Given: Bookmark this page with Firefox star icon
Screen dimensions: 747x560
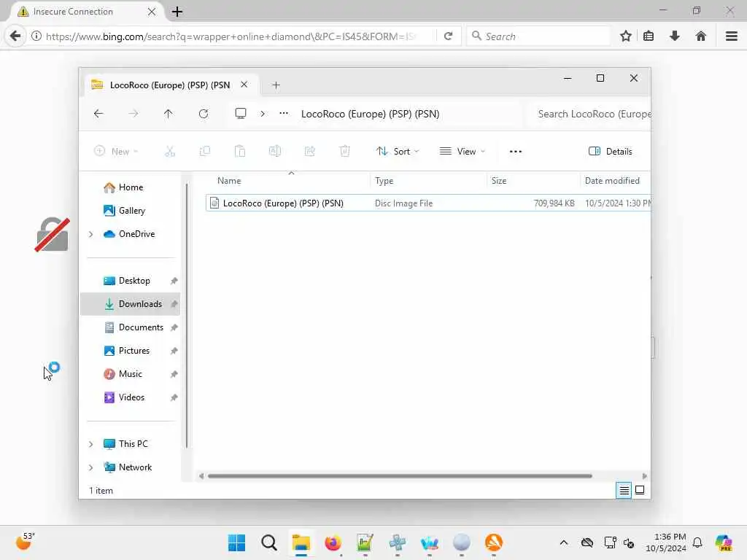Looking at the screenshot, I should (626, 36).
